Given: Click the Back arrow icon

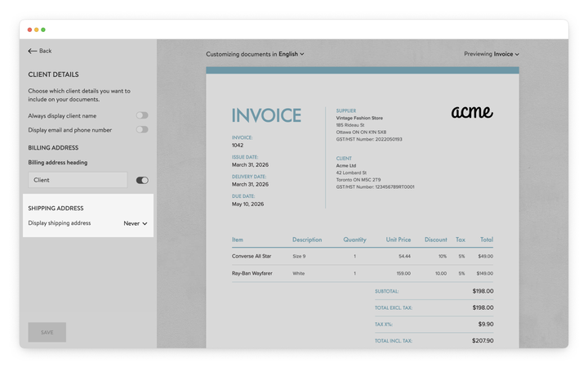Looking at the screenshot, I should tap(33, 51).
